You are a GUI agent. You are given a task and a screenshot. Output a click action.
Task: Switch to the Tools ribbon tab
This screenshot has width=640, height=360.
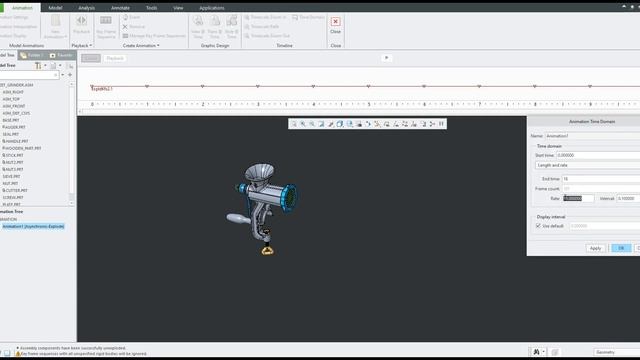(151, 8)
